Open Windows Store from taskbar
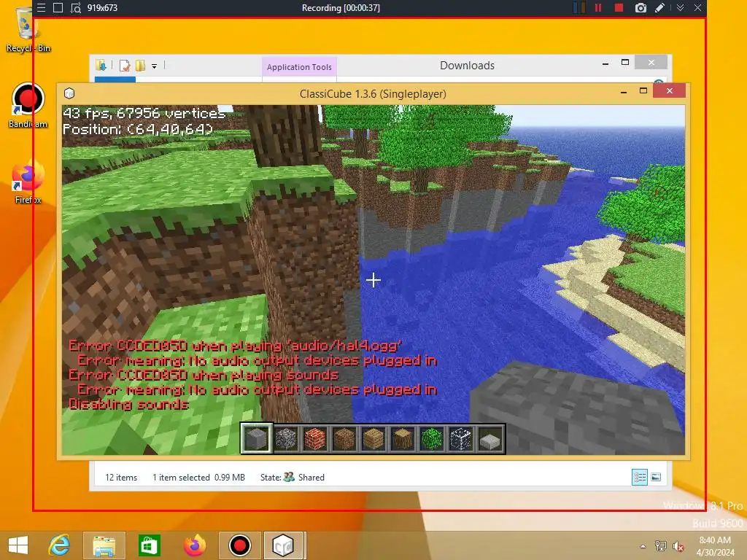The width and height of the screenshot is (747, 560). (149, 545)
